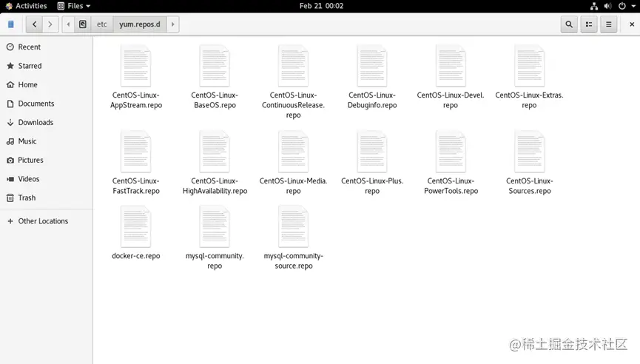Show later path segments with right chevron
640x364 pixels.
172,24
